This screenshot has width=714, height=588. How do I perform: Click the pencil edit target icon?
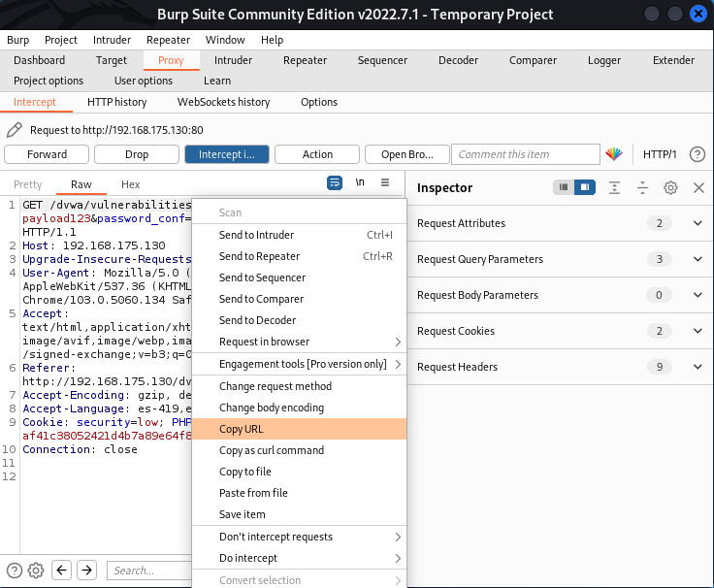[15, 130]
